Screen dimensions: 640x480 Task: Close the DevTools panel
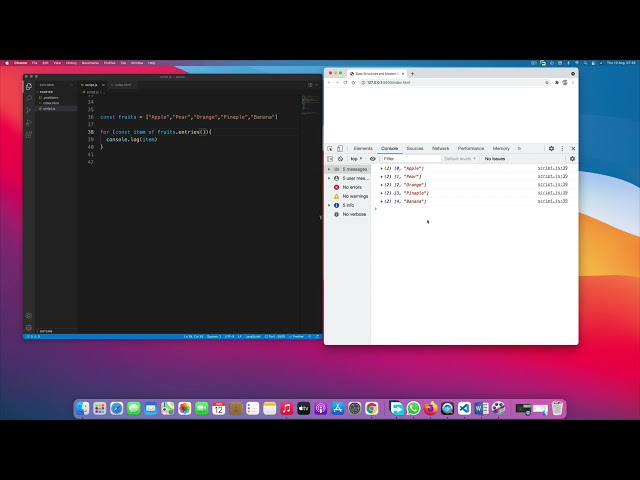click(573, 149)
